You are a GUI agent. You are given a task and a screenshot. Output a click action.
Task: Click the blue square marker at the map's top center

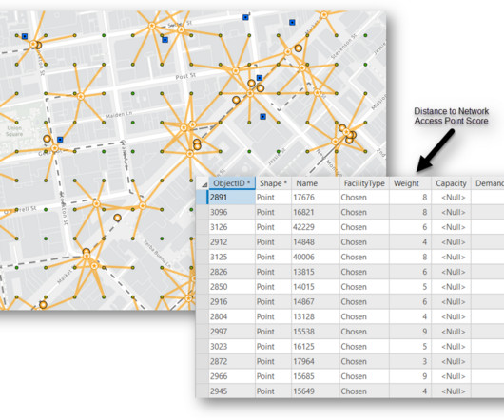click(x=245, y=17)
